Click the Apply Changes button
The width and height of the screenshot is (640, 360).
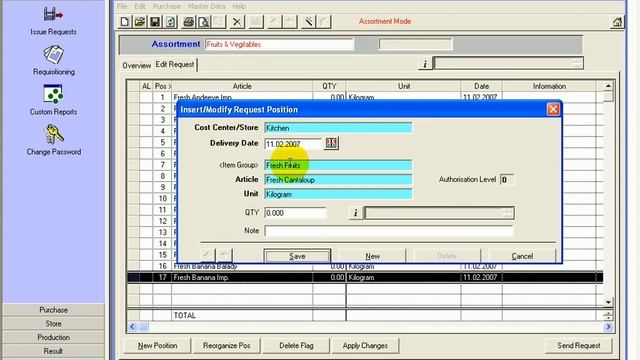(365, 345)
